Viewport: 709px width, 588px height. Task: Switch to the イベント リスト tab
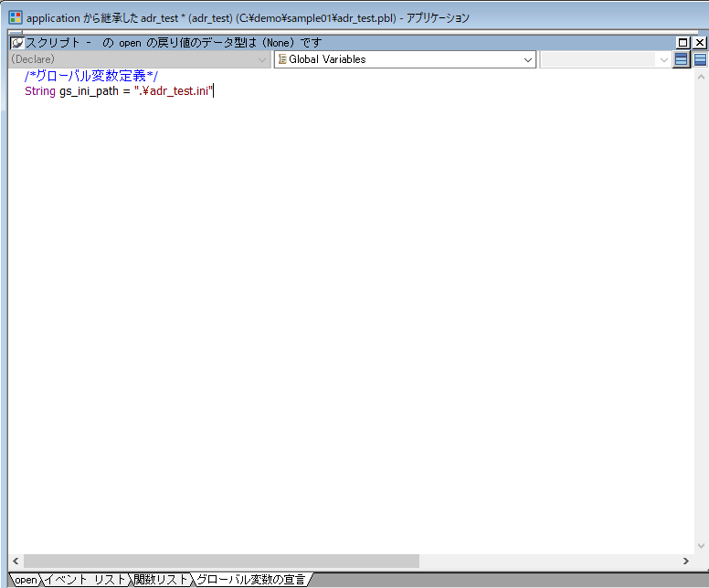point(85,580)
